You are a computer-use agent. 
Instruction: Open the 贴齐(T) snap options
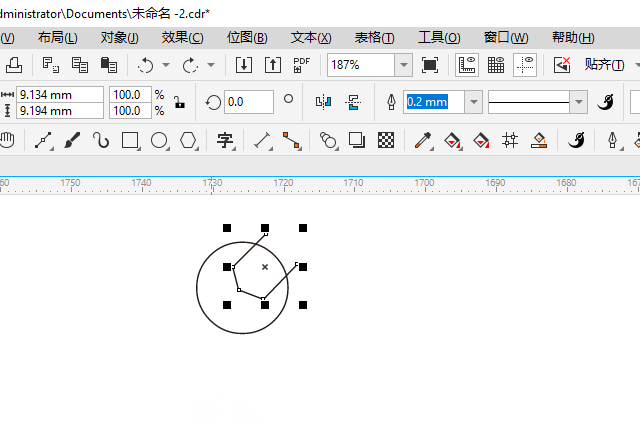[604, 65]
